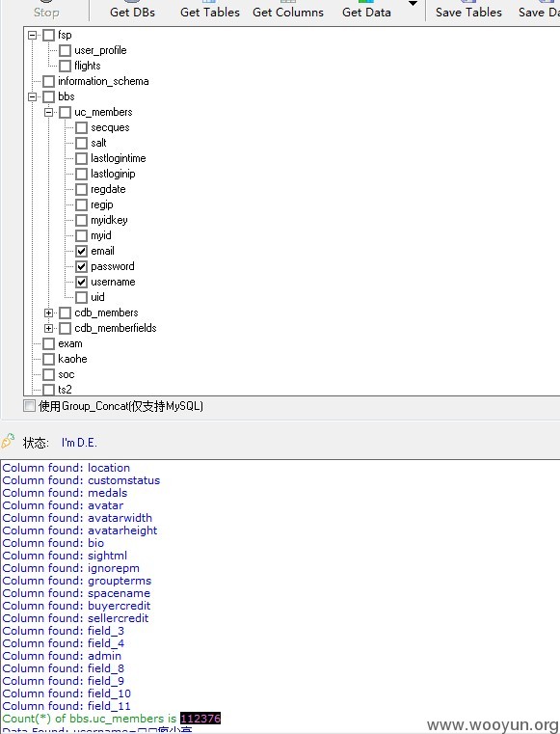Click Save Tables in the toolbar
Screen dimensions: 560x734
click(468, 12)
